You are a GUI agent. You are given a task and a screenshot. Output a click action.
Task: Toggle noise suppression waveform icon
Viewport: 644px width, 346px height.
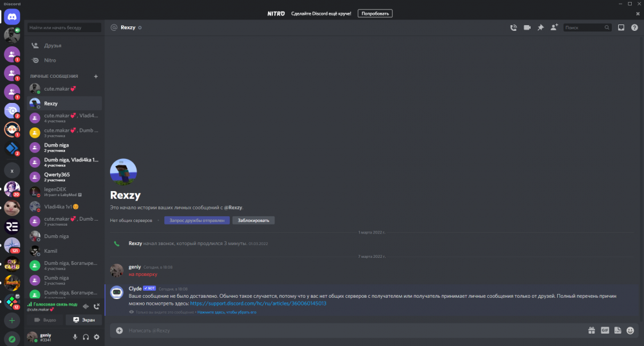click(86, 306)
